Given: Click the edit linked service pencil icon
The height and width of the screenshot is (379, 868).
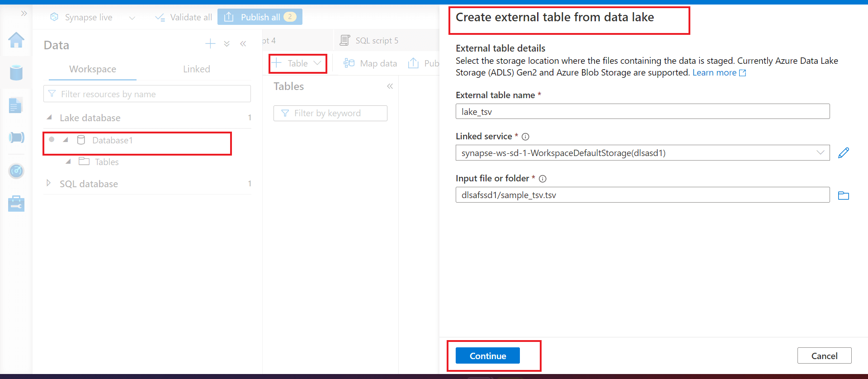Looking at the screenshot, I should coord(843,153).
